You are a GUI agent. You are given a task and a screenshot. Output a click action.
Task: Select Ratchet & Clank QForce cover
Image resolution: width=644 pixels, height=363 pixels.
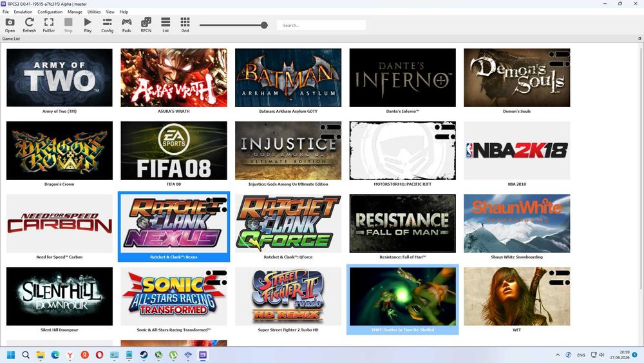[288, 223]
